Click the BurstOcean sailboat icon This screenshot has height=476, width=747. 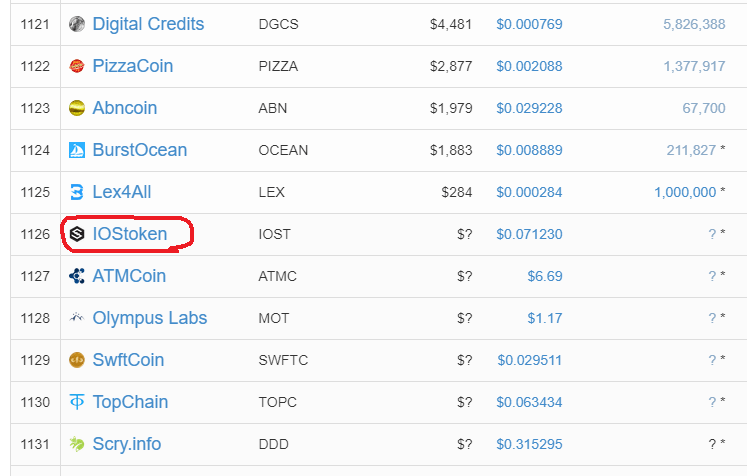(77, 150)
